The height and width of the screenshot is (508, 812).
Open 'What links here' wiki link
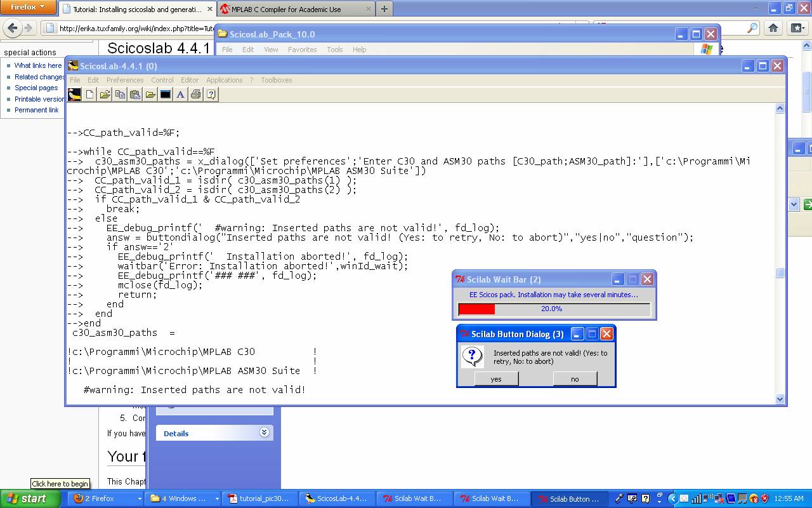(x=38, y=65)
